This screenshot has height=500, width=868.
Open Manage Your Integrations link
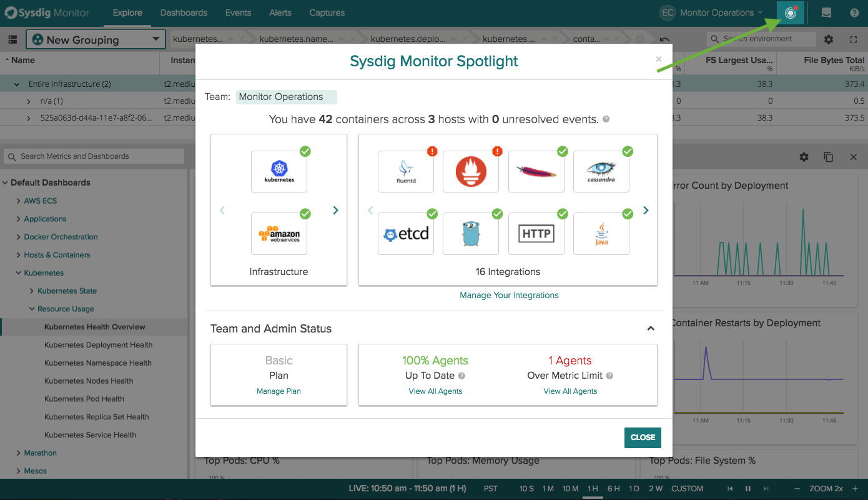[509, 296]
